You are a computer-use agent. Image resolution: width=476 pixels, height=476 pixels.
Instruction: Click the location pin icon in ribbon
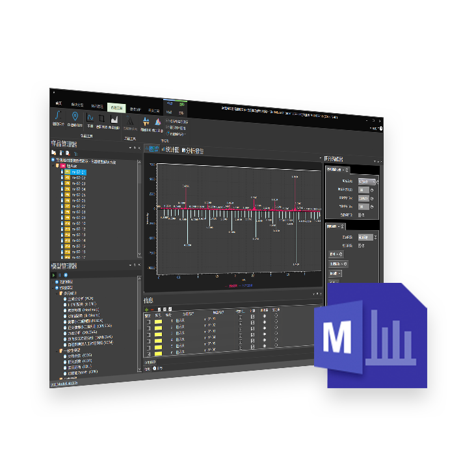pos(75,116)
